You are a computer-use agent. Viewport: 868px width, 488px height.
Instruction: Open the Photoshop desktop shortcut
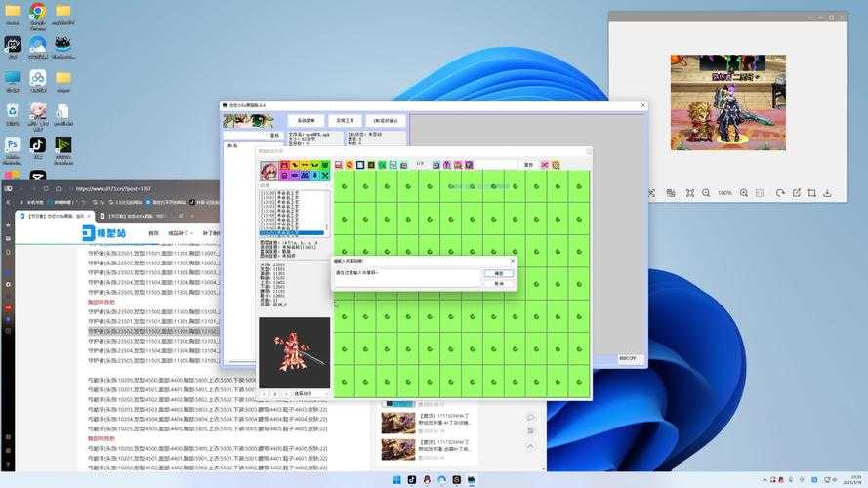[x=12, y=150]
